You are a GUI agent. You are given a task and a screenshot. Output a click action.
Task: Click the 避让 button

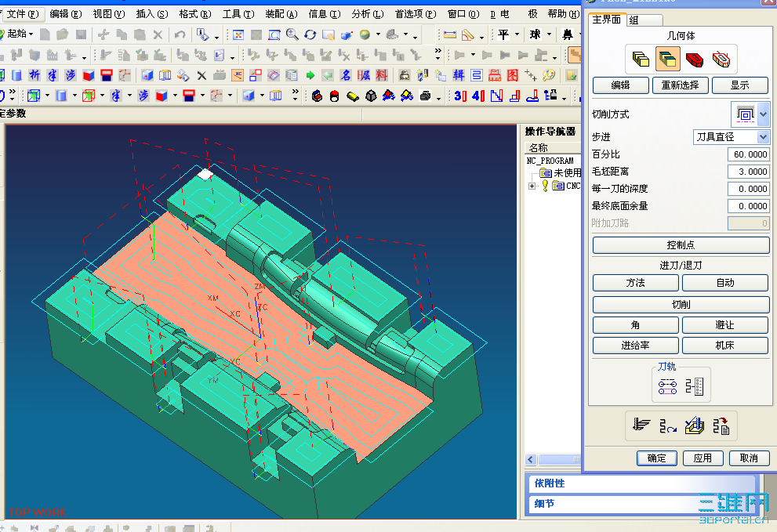pyautogui.click(x=725, y=325)
